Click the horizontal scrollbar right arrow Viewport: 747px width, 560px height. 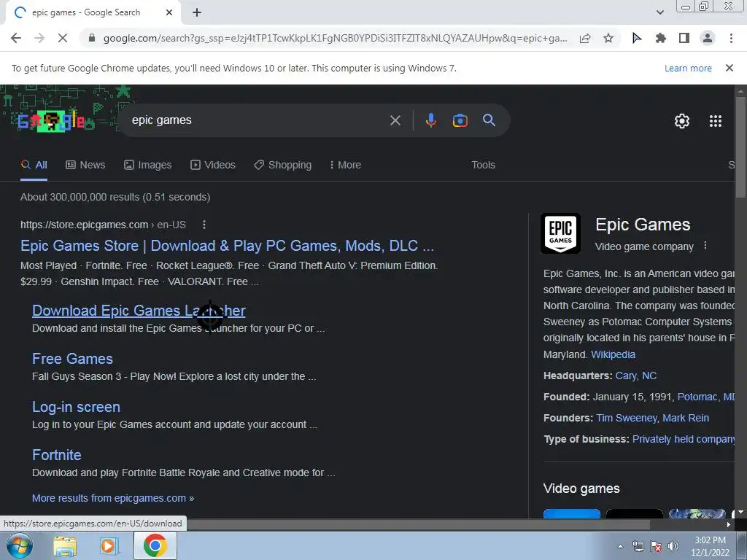pos(729,524)
